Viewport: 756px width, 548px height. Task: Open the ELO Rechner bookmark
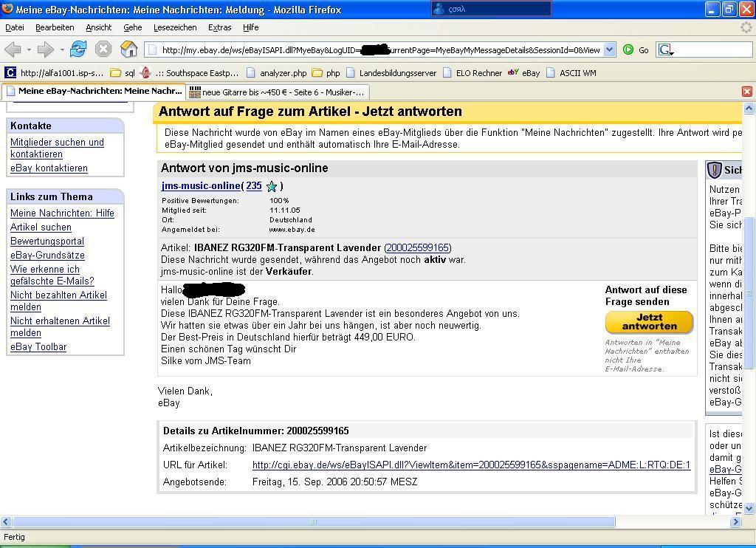(472, 73)
